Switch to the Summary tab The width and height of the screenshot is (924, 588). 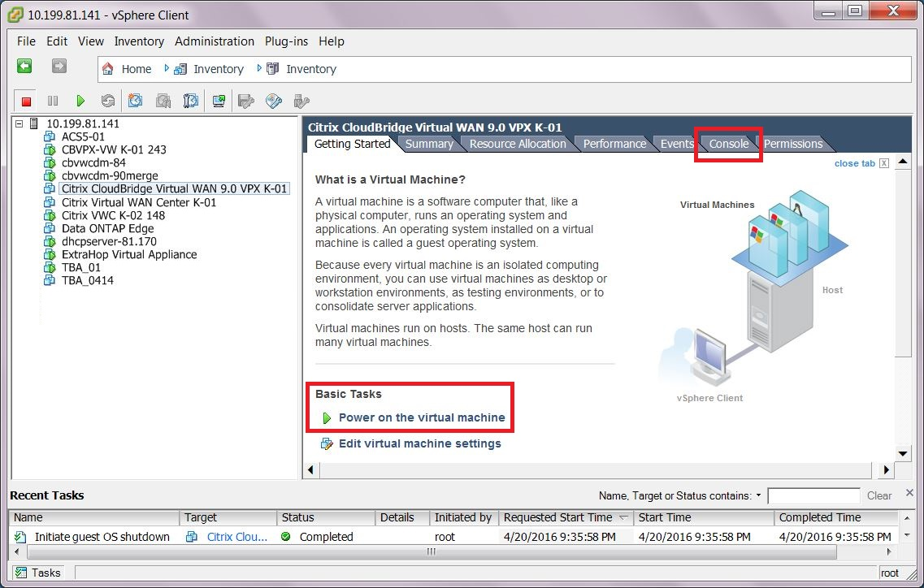(429, 144)
